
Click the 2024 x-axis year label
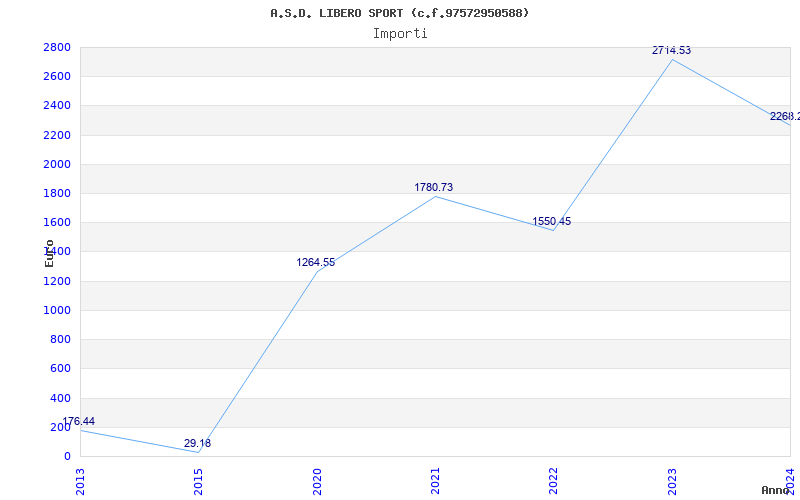coord(790,482)
